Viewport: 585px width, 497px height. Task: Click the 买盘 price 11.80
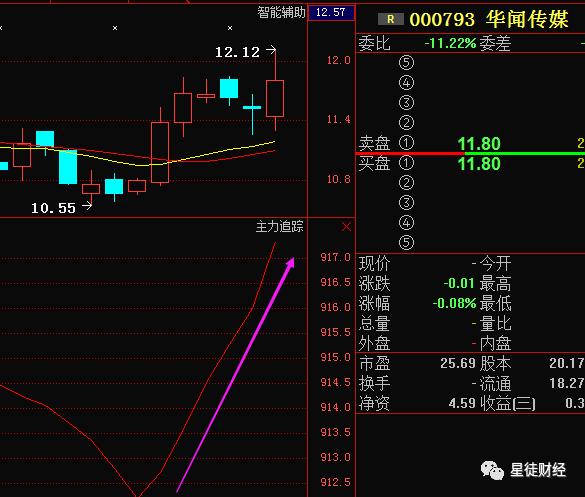tap(479, 164)
